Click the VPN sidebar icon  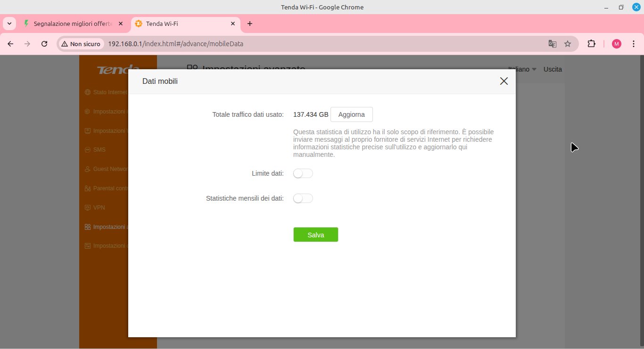pos(87,208)
